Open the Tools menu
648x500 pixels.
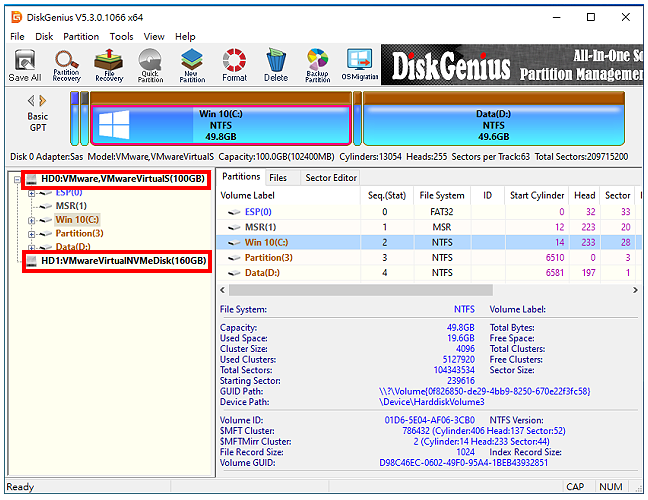pos(121,36)
